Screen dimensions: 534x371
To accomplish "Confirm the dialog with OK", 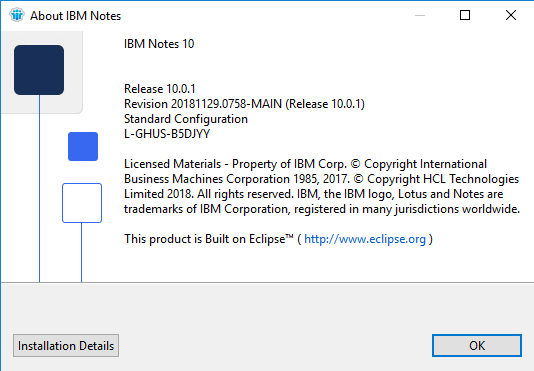I will pos(477,346).
